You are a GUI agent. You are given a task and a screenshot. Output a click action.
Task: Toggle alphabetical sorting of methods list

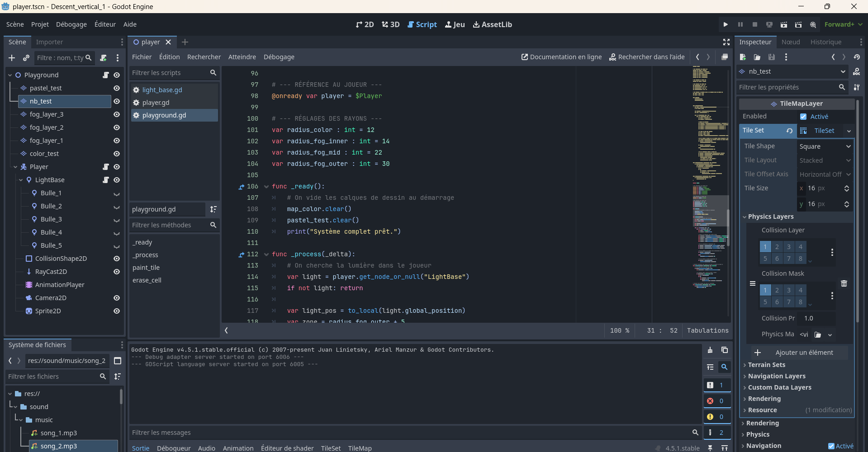pos(213,209)
